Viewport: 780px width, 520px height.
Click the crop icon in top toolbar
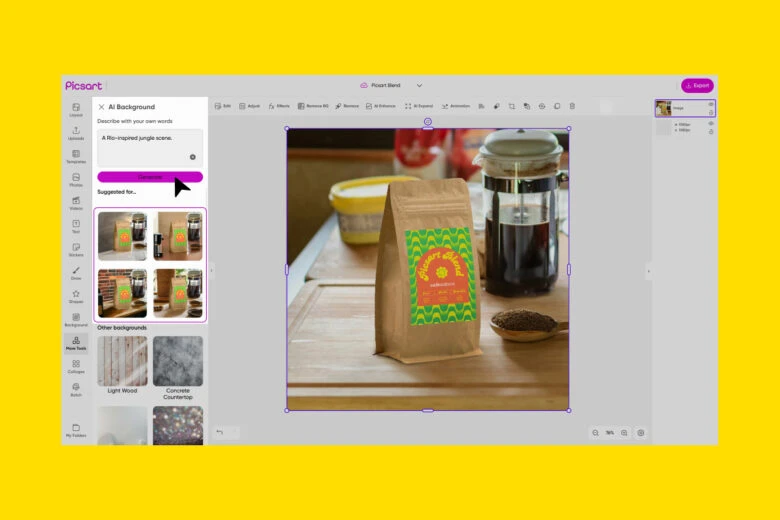click(511, 105)
